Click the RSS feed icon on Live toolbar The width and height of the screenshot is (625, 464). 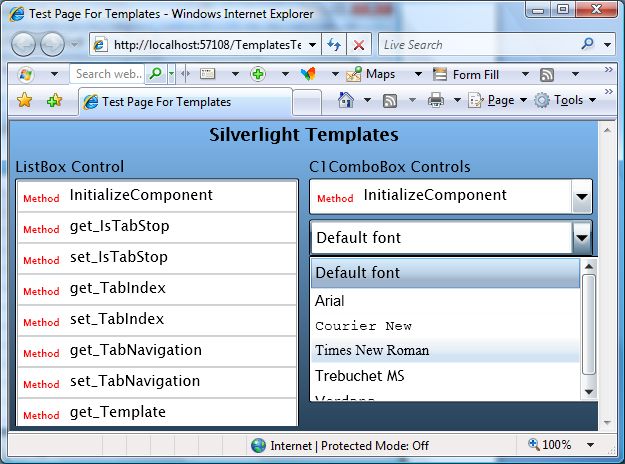[x=547, y=75]
